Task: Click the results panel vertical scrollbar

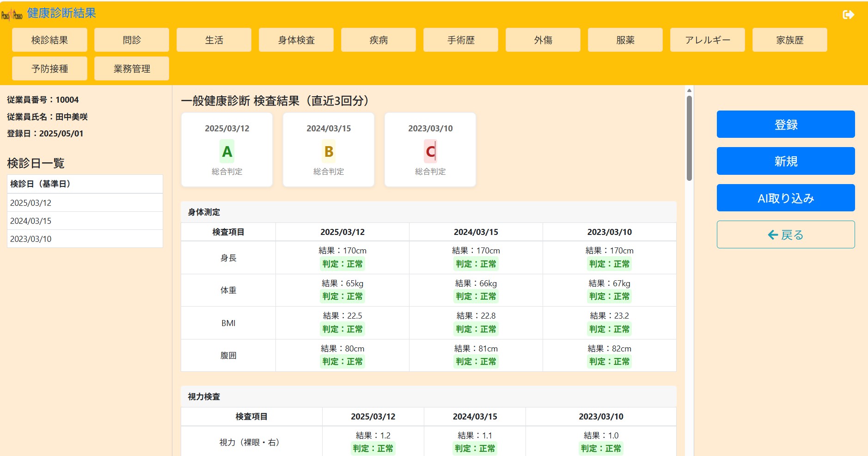Action: click(689, 139)
